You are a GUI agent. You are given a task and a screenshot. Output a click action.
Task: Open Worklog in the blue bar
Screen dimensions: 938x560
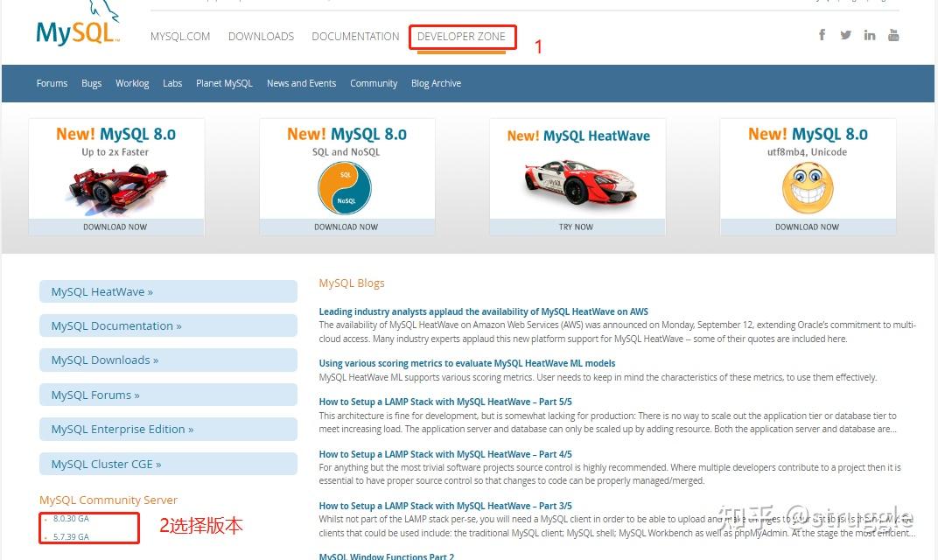click(132, 83)
